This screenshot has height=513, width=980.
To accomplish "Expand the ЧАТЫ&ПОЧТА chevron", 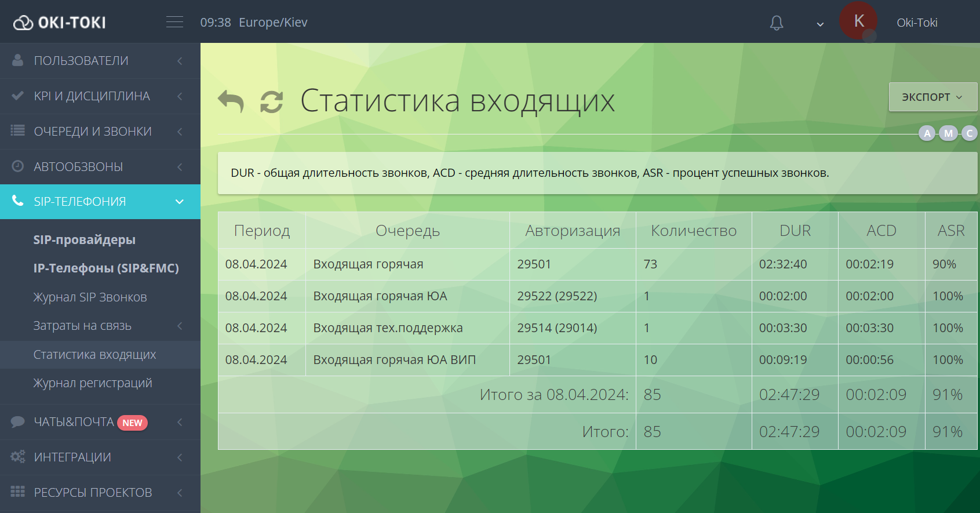I will point(180,422).
